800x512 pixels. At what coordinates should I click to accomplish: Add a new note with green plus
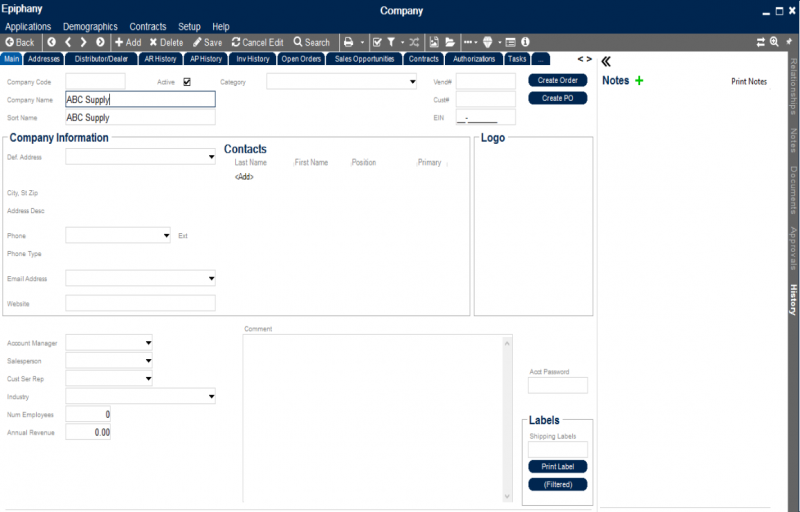tap(639, 81)
